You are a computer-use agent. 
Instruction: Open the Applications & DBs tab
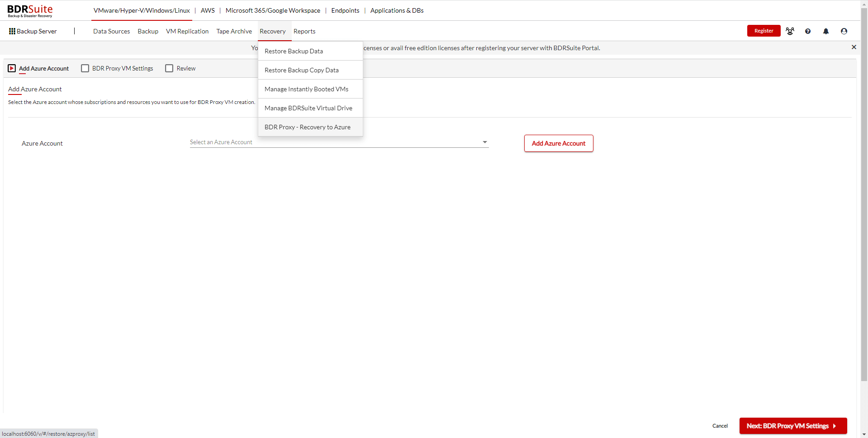click(x=397, y=10)
